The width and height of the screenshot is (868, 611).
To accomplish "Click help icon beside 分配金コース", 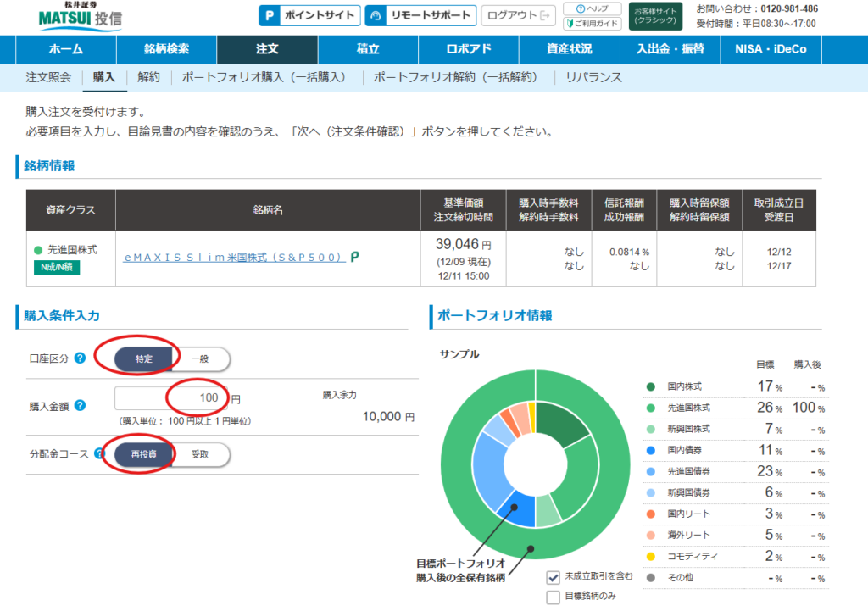I will click(x=100, y=453).
